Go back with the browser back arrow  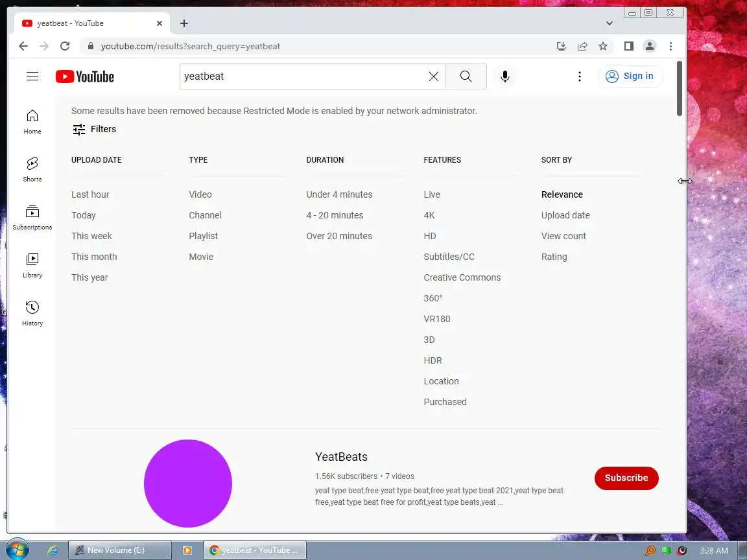coord(23,46)
